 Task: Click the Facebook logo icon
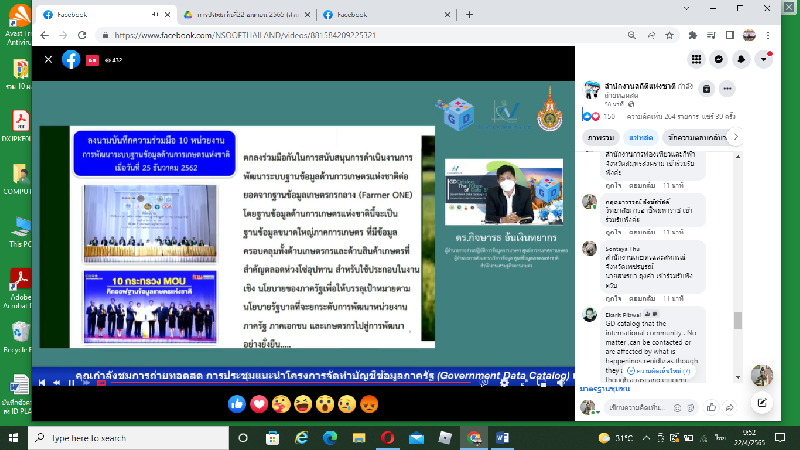coord(71,59)
